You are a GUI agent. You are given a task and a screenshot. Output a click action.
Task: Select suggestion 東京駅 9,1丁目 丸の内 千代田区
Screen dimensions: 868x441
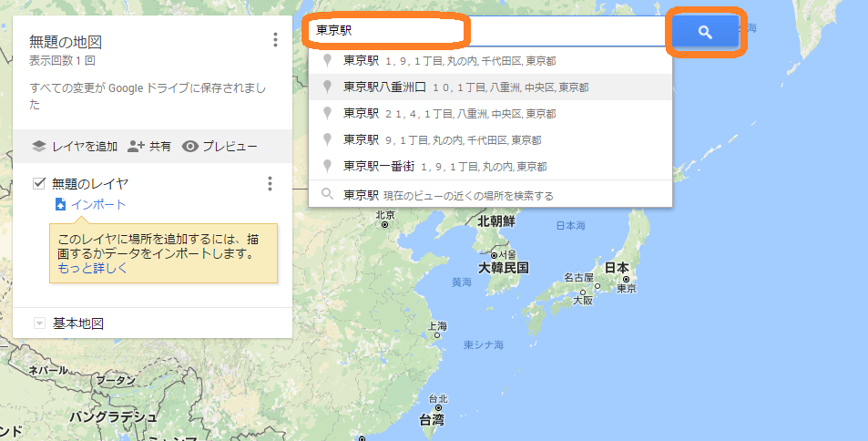[490, 139]
